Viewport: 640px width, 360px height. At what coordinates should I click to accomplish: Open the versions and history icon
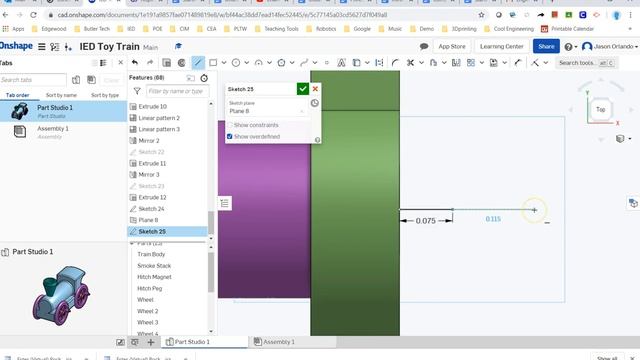[x=55, y=47]
